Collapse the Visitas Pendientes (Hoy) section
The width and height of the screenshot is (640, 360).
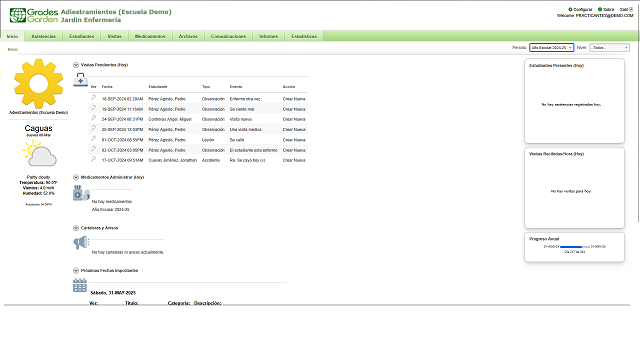(x=76, y=65)
